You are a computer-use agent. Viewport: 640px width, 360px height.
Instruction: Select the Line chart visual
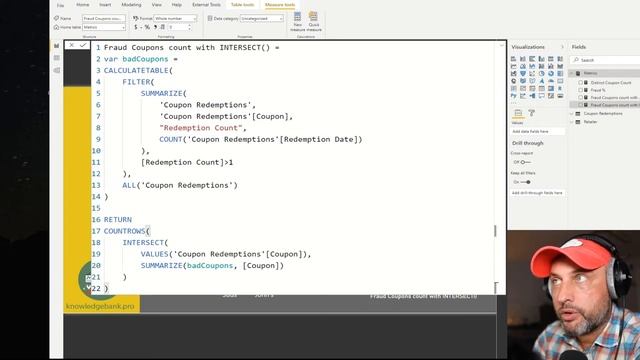click(x=513, y=66)
